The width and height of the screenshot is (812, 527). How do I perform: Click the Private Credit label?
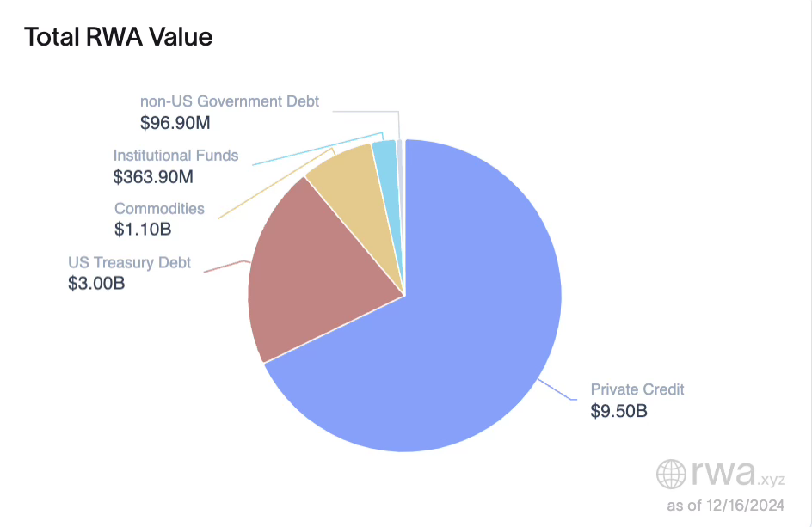(637, 389)
